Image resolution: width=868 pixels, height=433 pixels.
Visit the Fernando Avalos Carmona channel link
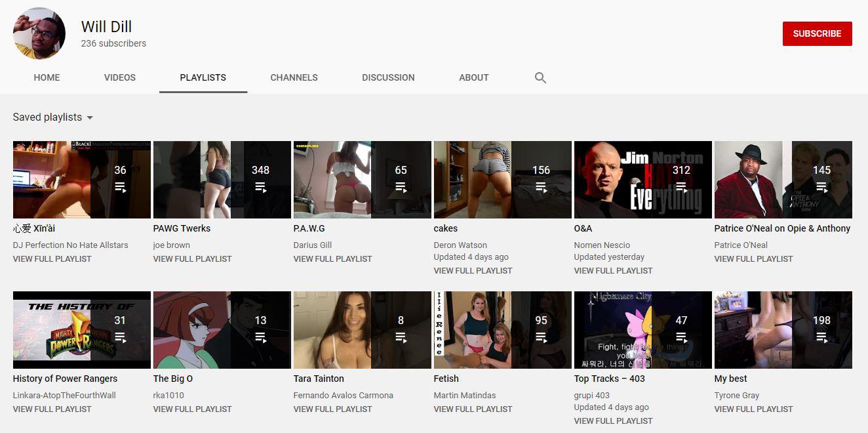coord(344,396)
